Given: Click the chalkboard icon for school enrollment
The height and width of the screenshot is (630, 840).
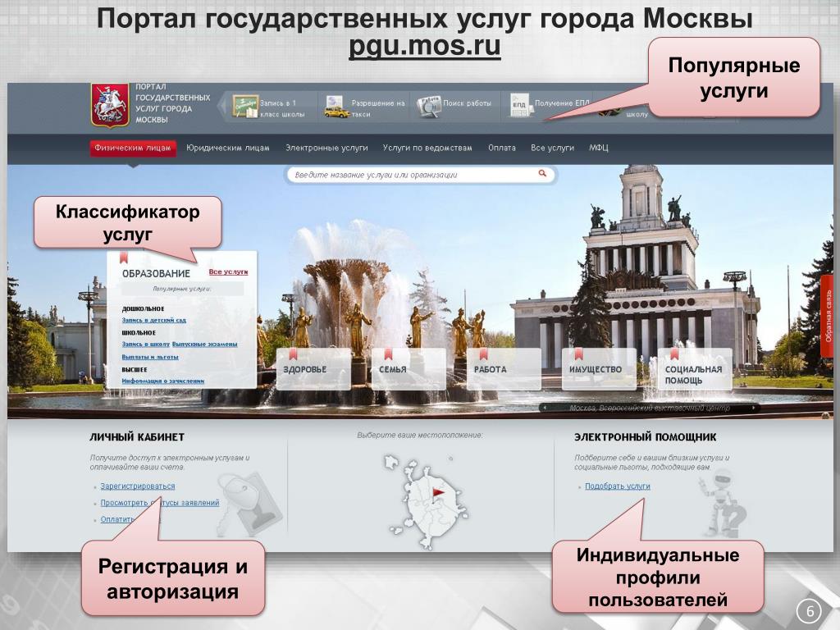Looking at the screenshot, I should click(244, 107).
